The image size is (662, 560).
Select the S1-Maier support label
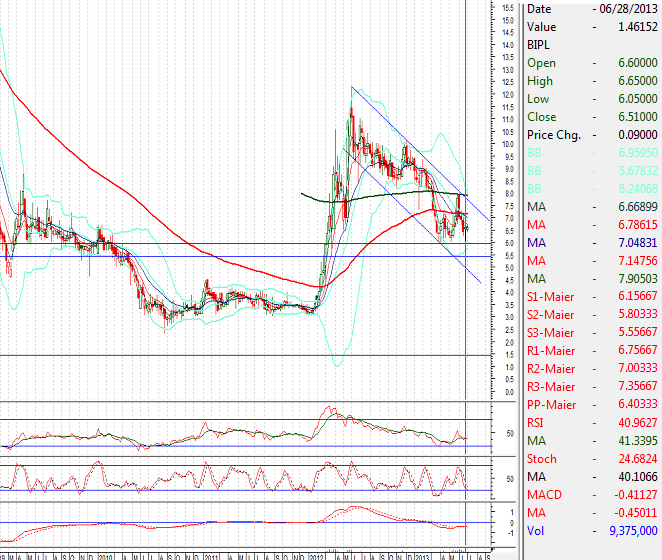[551, 297]
